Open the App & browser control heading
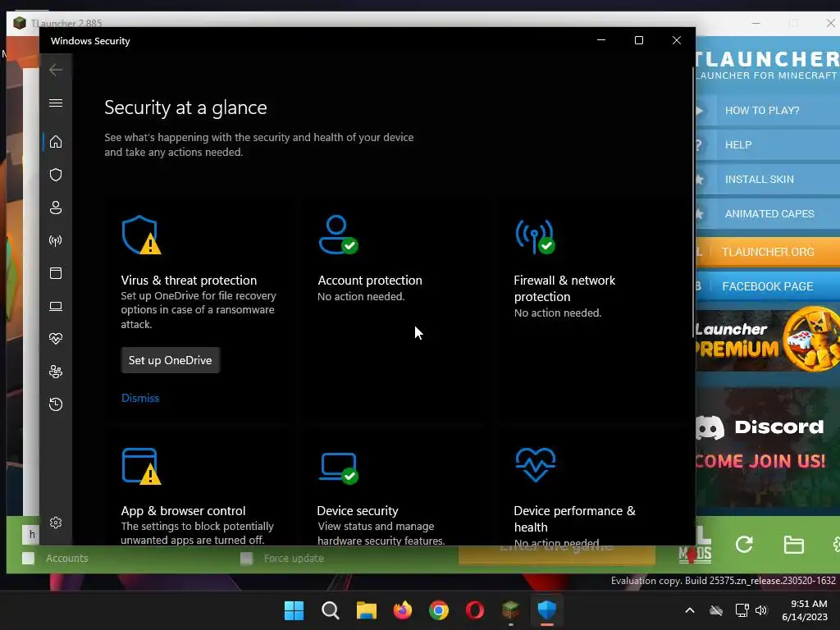 tap(183, 510)
